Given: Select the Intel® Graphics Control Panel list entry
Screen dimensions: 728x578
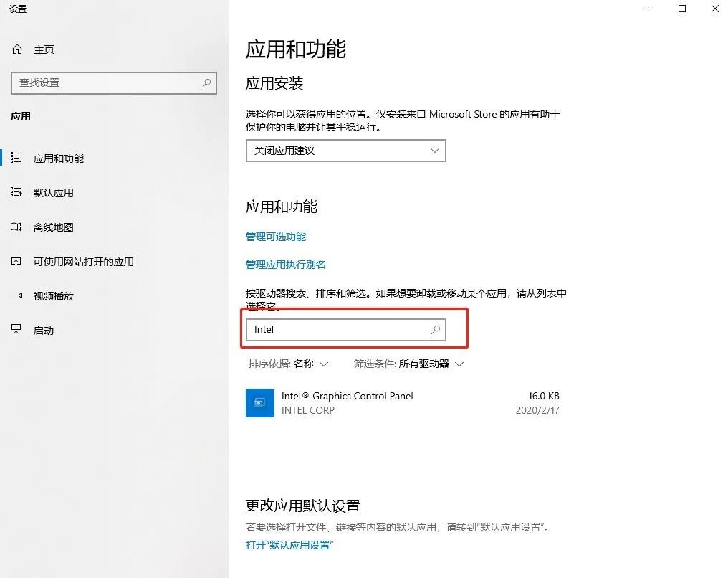Looking at the screenshot, I should [x=403, y=403].
